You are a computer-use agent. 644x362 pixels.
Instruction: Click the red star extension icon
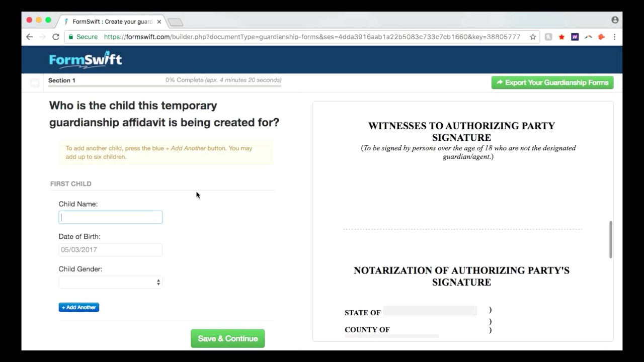click(561, 37)
